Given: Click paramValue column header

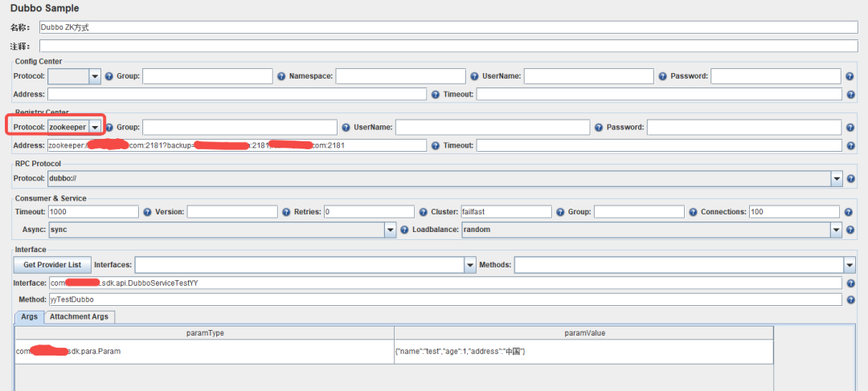Looking at the screenshot, I should tap(584, 333).
